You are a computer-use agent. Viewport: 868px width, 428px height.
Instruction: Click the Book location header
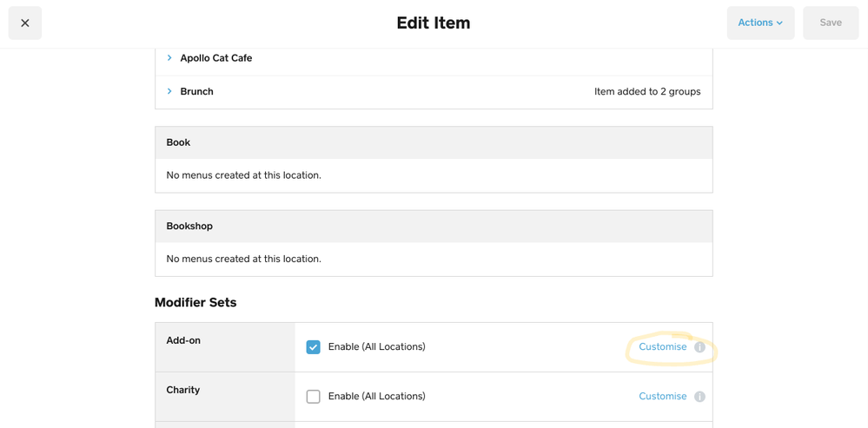(x=179, y=142)
